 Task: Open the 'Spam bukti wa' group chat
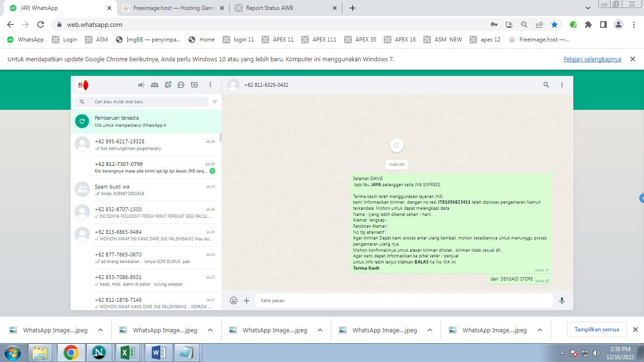tap(146, 190)
